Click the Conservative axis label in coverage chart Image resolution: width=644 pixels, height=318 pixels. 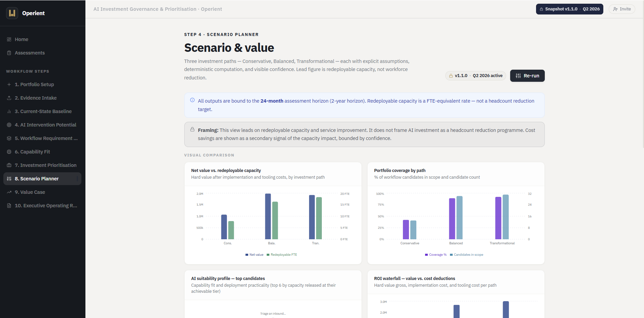coord(410,243)
